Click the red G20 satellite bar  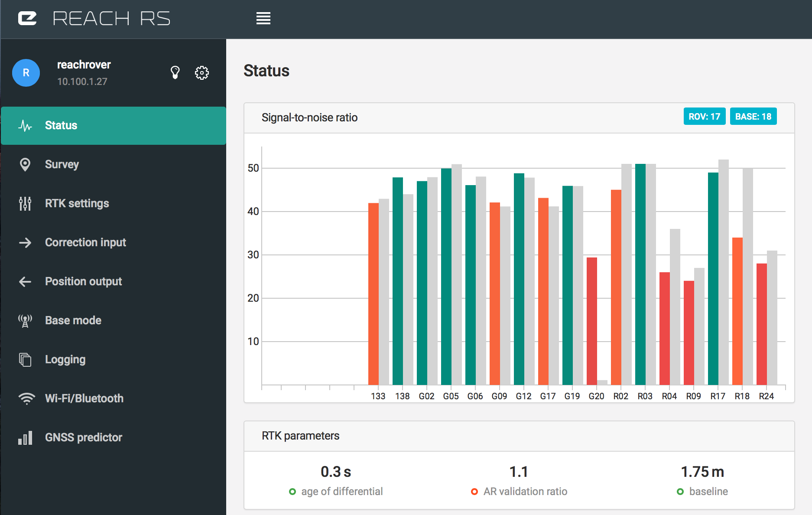coord(591,321)
